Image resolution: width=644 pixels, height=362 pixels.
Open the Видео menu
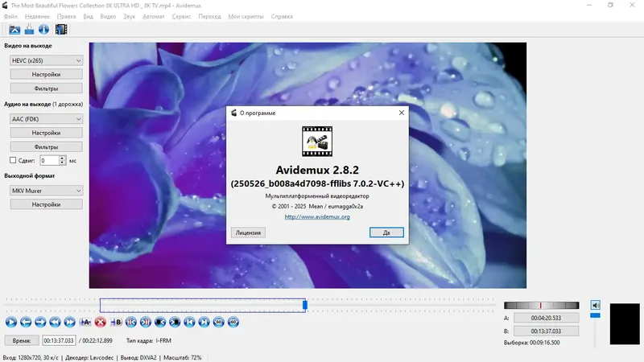pyautogui.click(x=108, y=16)
